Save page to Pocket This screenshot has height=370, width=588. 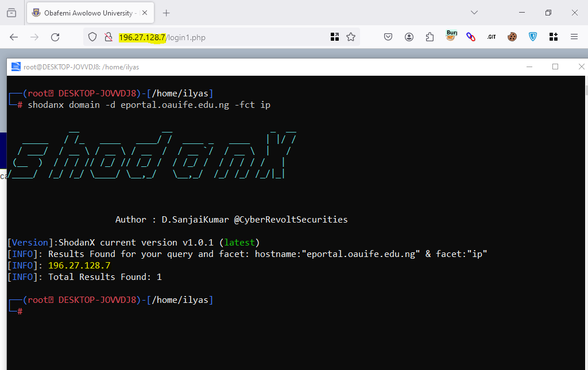point(388,37)
